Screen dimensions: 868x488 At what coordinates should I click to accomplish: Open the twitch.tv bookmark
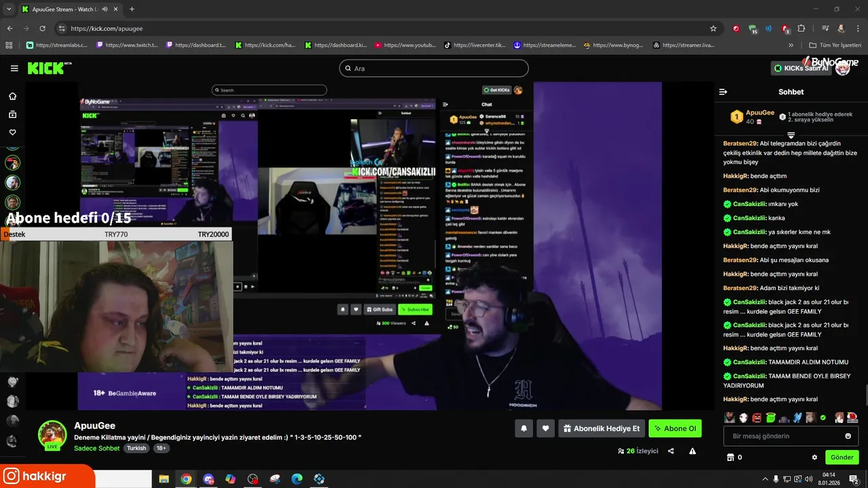point(127,45)
